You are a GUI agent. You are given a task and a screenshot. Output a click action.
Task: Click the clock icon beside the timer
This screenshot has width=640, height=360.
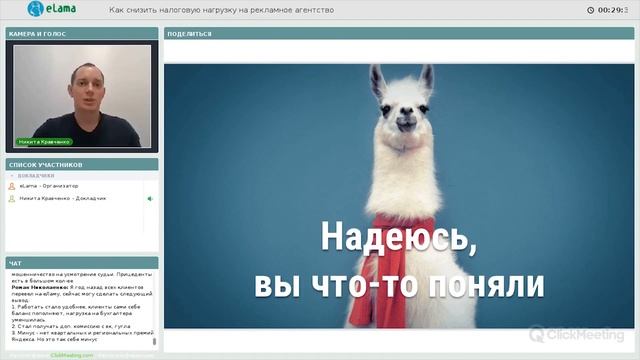click(x=590, y=10)
